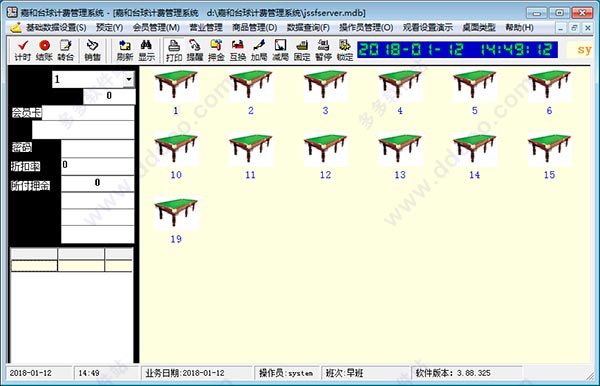Click the 互换 swap tables icon

(238, 50)
